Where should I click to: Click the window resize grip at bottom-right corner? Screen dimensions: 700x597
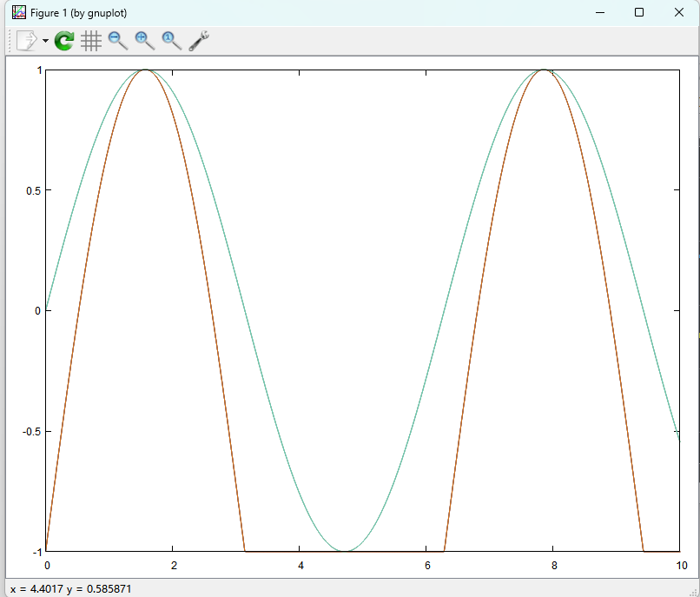pyautogui.click(x=694, y=591)
